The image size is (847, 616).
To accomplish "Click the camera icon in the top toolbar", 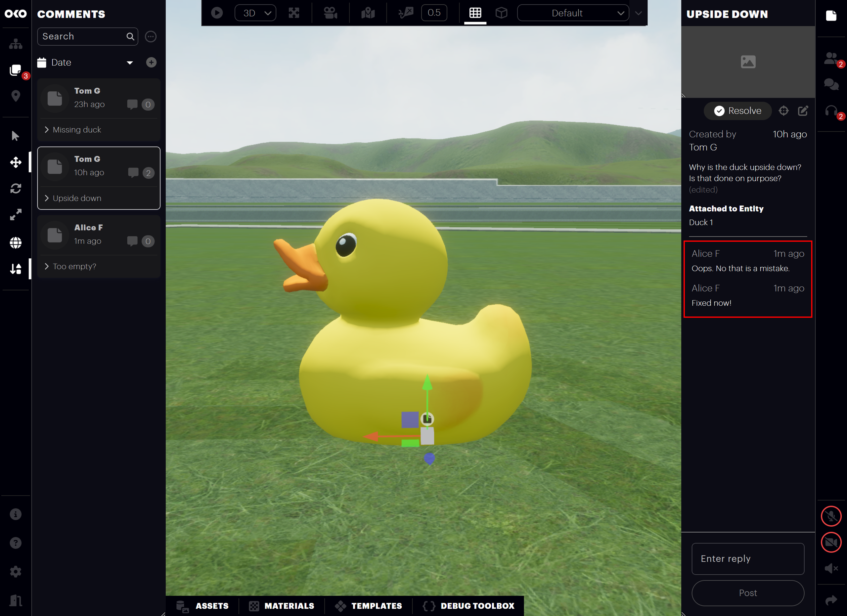I will point(330,12).
